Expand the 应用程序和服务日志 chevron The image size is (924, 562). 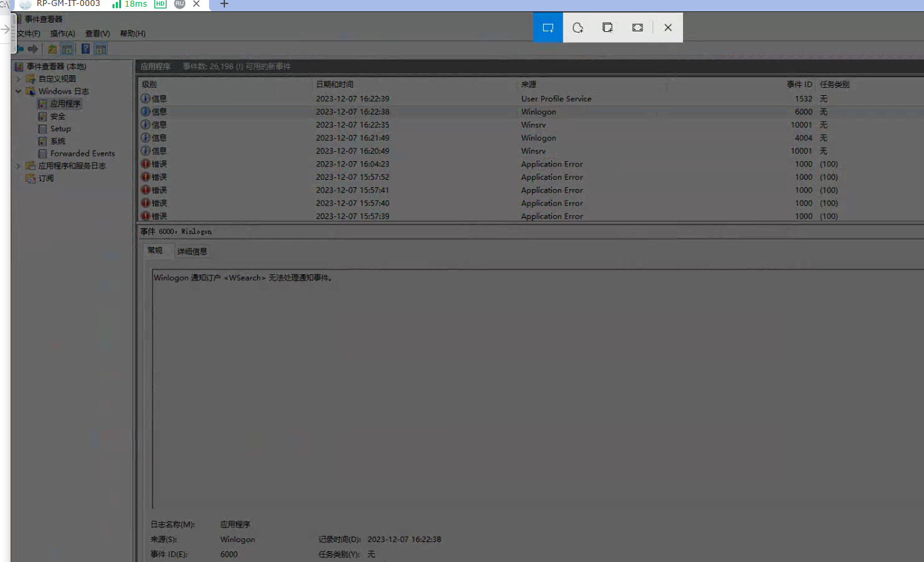pos(19,166)
